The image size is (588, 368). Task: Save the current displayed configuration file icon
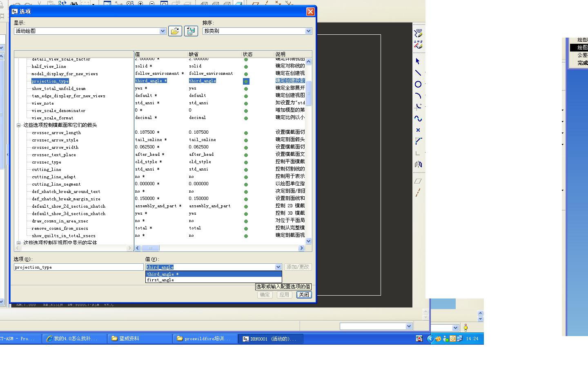point(191,31)
